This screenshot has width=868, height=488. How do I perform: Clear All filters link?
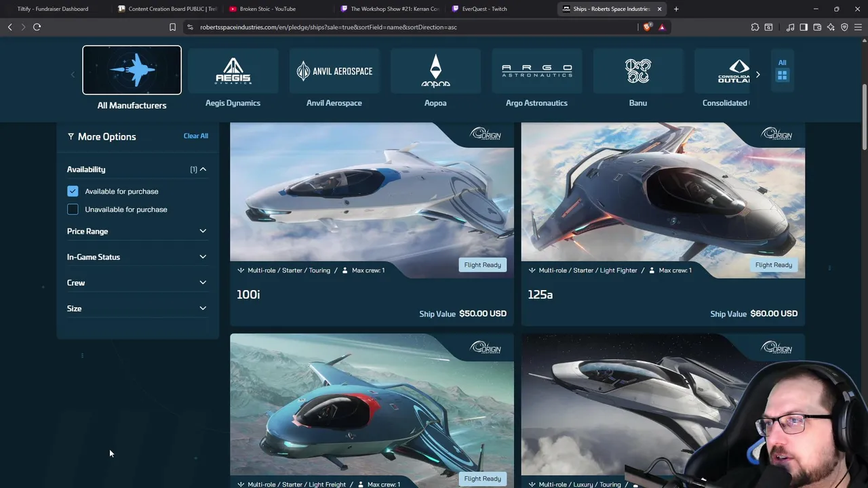(x=195, y=136)
